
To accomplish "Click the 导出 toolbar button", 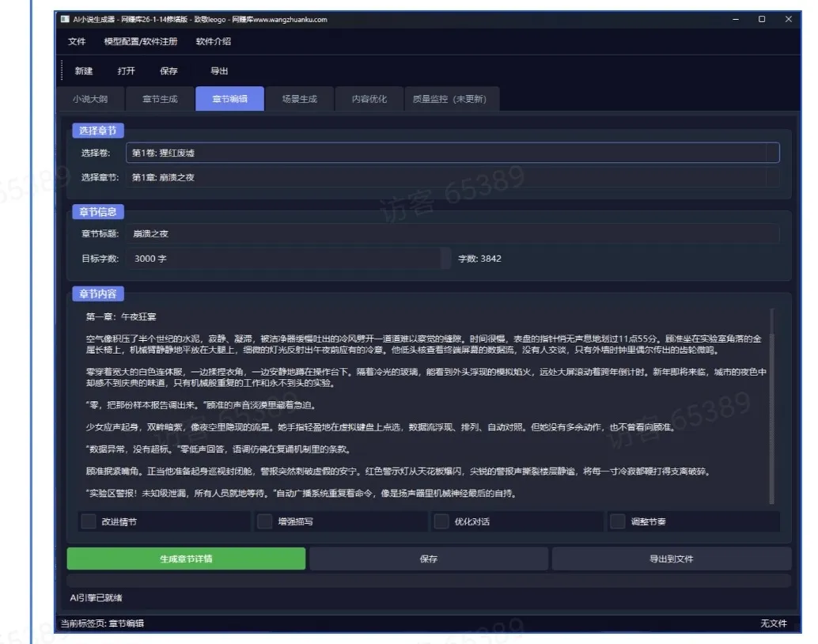I will click(x=219, y=71).
